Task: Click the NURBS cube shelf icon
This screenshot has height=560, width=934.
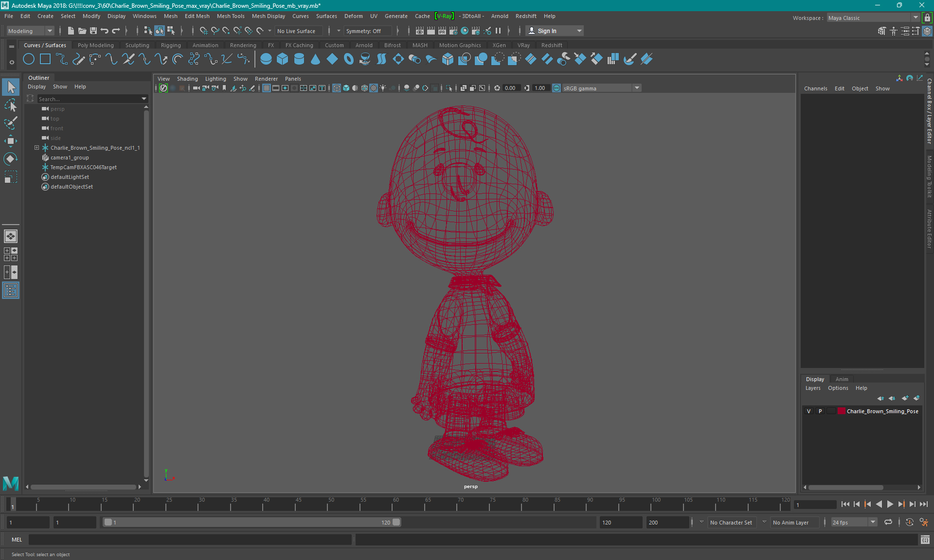Action: point(283,59)
